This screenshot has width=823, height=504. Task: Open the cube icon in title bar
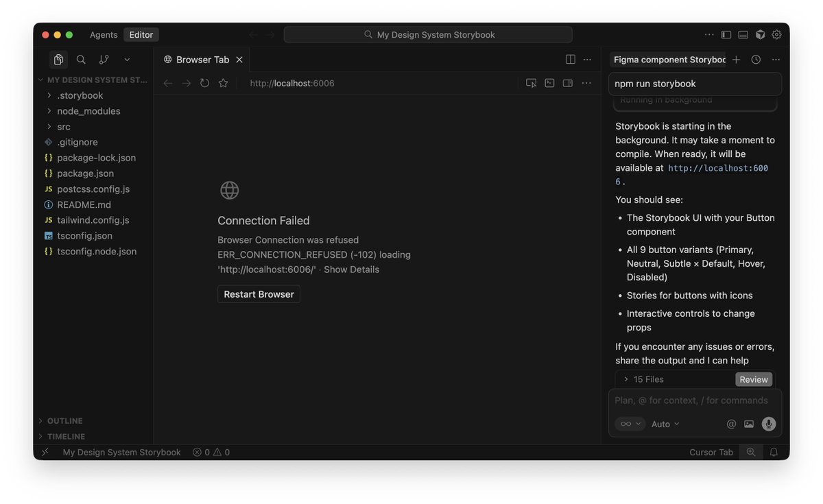tap(760, 35)
